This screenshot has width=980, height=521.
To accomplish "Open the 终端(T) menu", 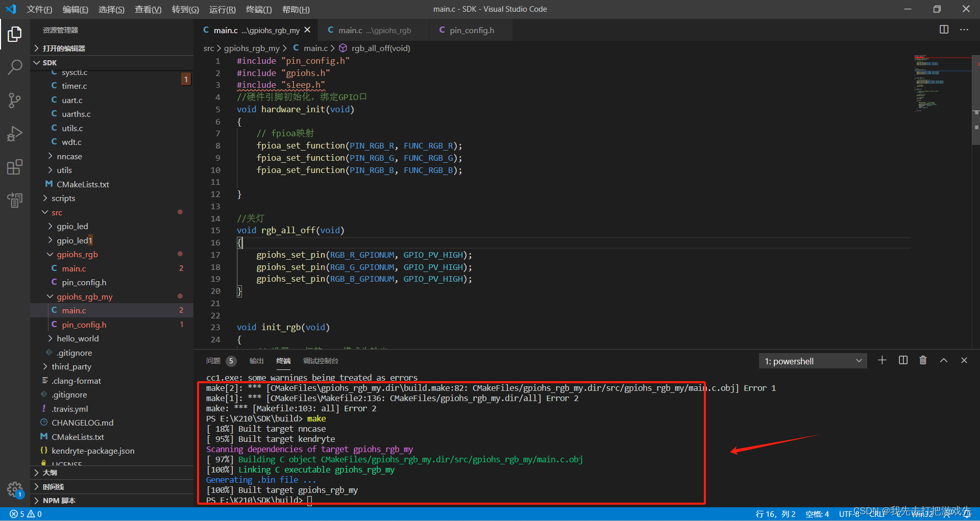I will [259, 9].
